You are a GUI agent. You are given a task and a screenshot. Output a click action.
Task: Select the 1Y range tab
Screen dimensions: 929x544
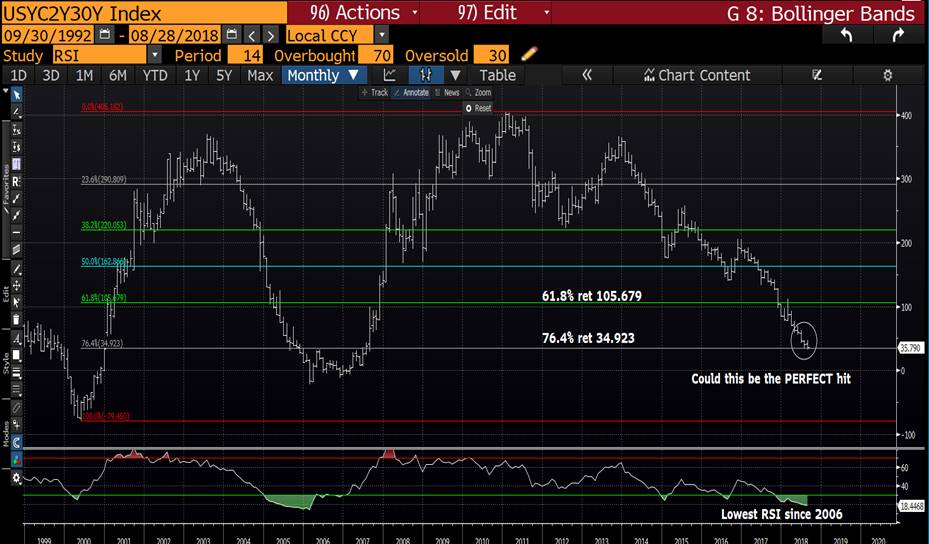point(192,75)
